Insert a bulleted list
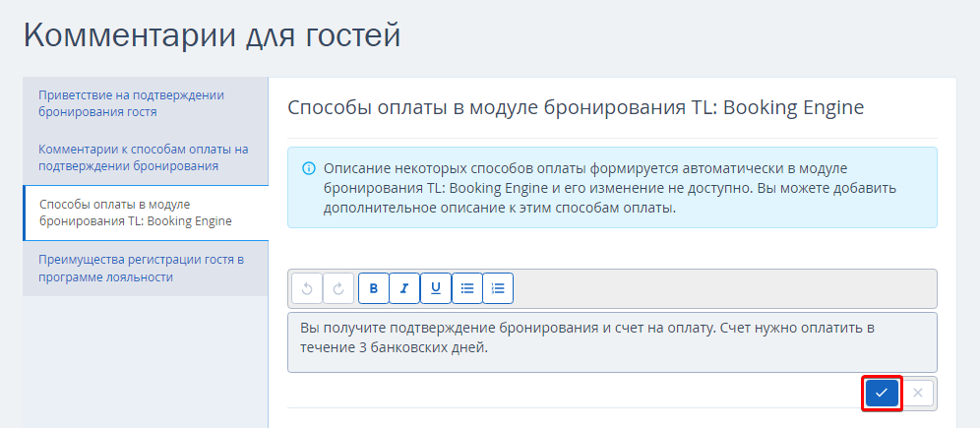The width and height of the screenshot is (980, 428). tap(467, 288)
